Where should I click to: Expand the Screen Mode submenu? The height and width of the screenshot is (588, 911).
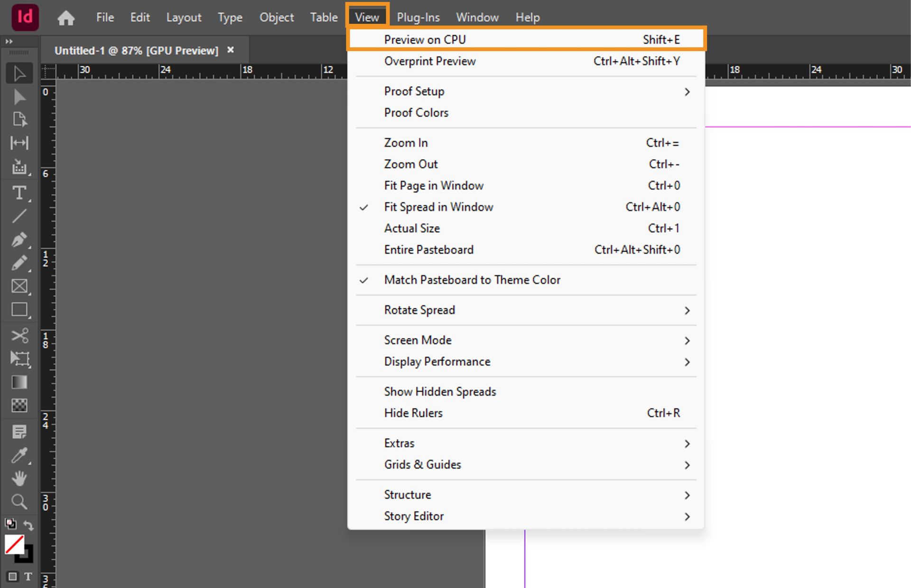(x=418, y=340)
